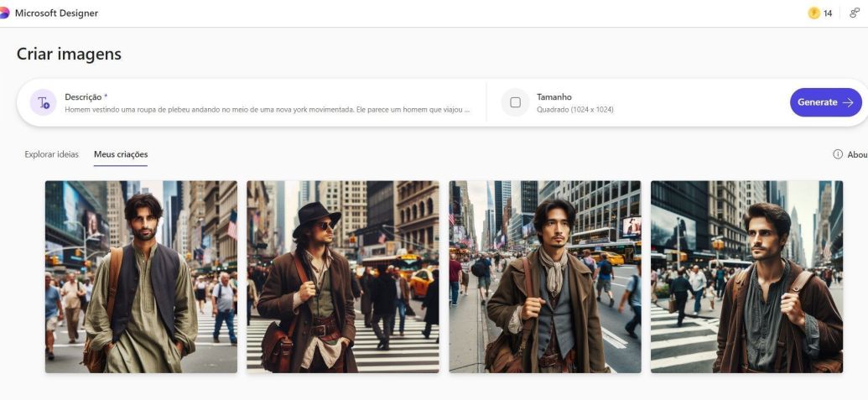Click the text prompt icon beside Descrição

click(x=44, y=102)
